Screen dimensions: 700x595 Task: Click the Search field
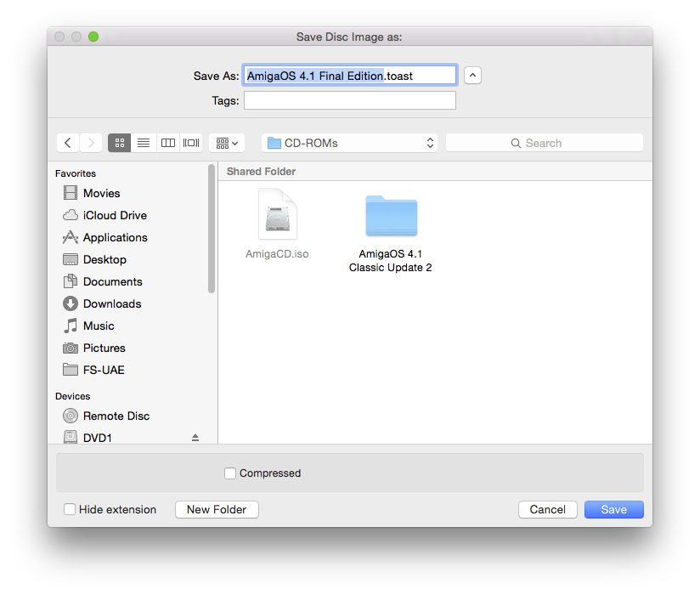point(545,143)
